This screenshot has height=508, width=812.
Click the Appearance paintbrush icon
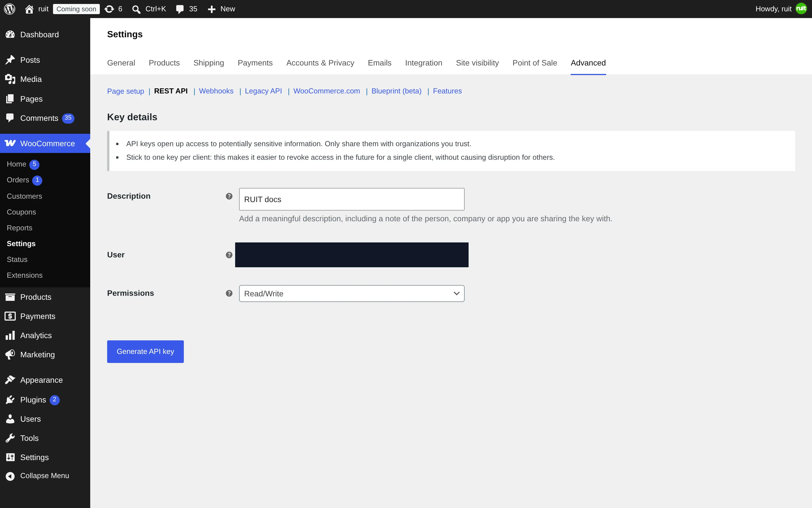click(10, 380)
